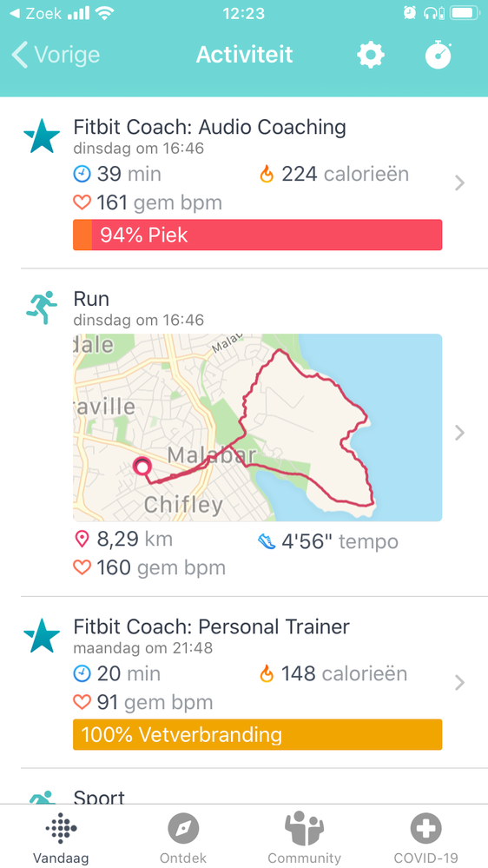Return to Zoek app in status bar
This screenshot has width=488, height=868.
click(x=36, y=13)
